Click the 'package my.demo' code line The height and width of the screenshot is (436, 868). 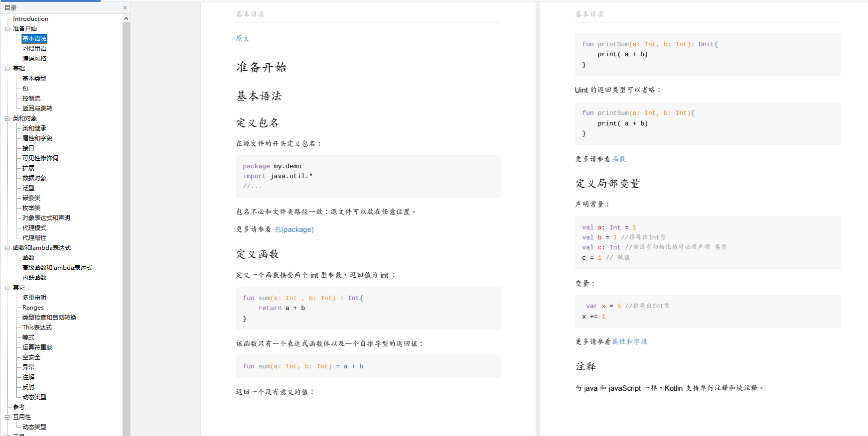click(272, 166)
